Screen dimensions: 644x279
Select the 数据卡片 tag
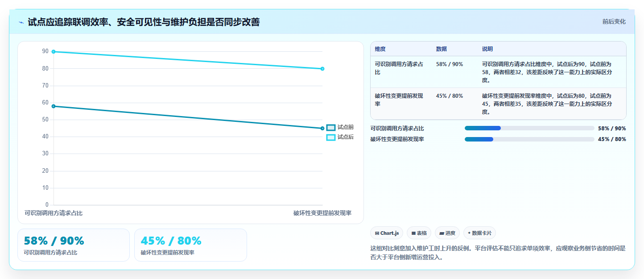(x=479, y=233)
